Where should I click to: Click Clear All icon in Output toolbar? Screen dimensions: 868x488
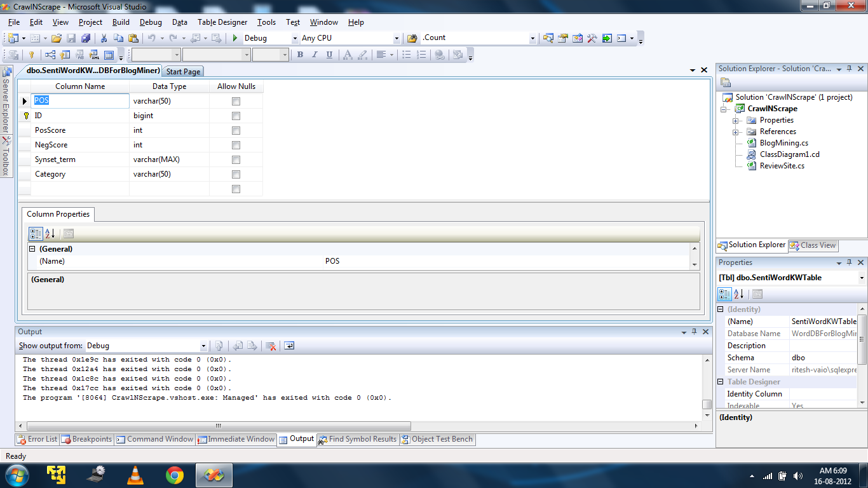(271, 346)
